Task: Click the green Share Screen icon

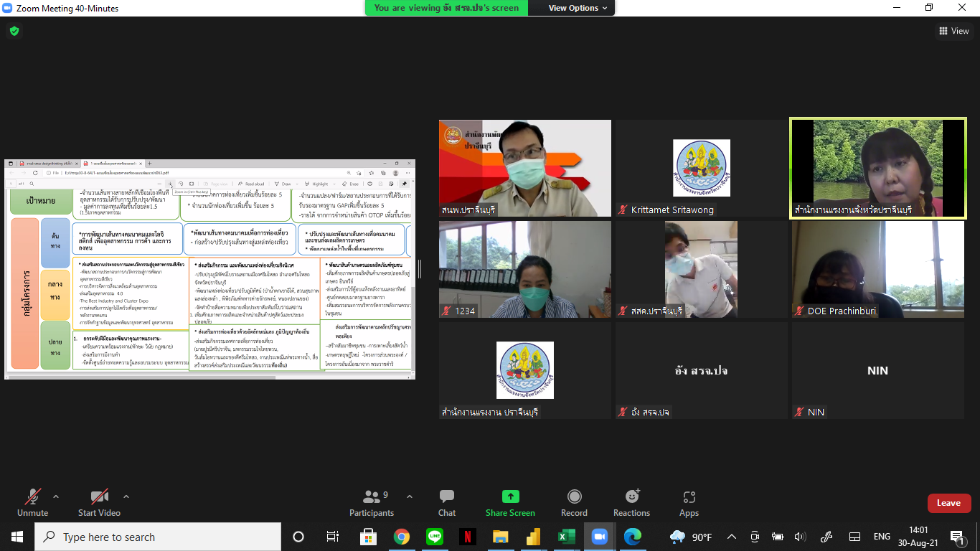Action: click(510, 496)
